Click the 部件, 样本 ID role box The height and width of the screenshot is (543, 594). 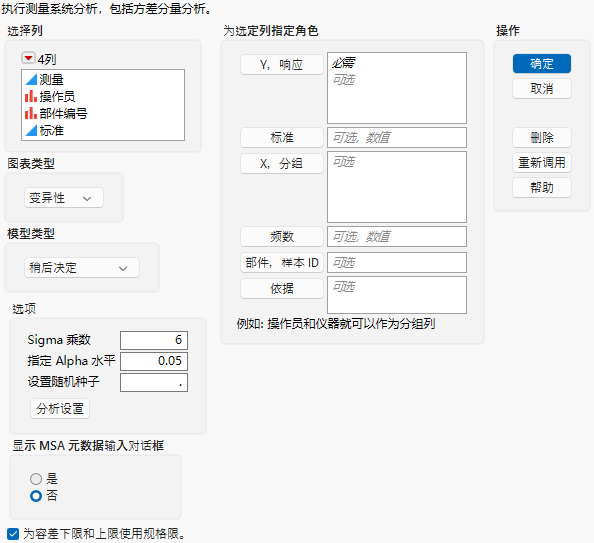397,262
